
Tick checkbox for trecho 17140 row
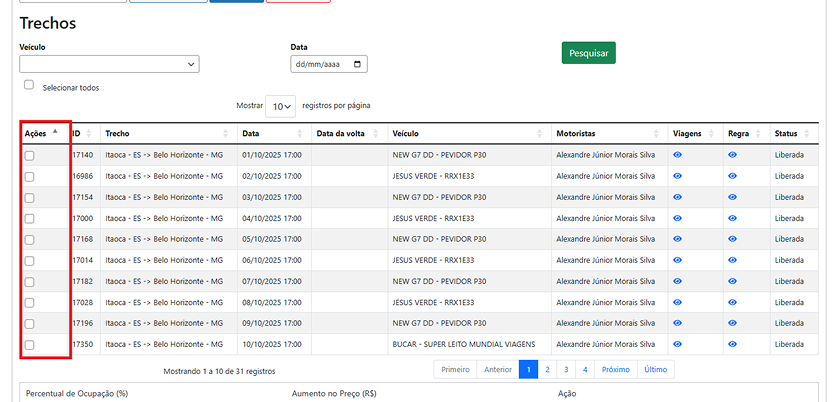30,155
